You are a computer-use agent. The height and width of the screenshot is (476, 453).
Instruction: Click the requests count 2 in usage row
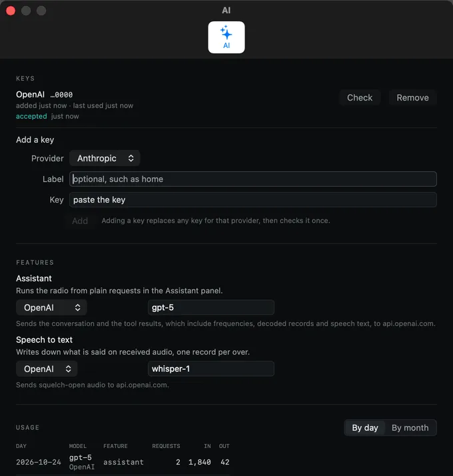point(178,462)
